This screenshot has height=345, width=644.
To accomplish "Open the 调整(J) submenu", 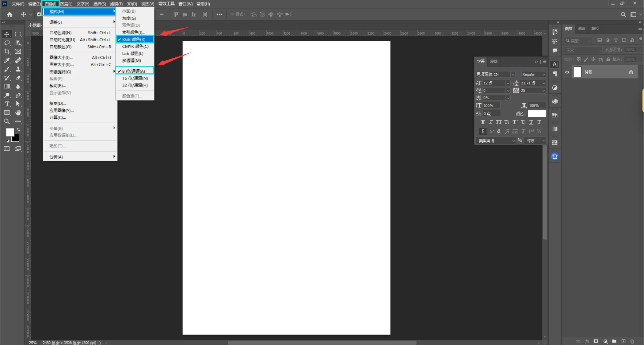I will pyautogui.click(x=80, y=22).
